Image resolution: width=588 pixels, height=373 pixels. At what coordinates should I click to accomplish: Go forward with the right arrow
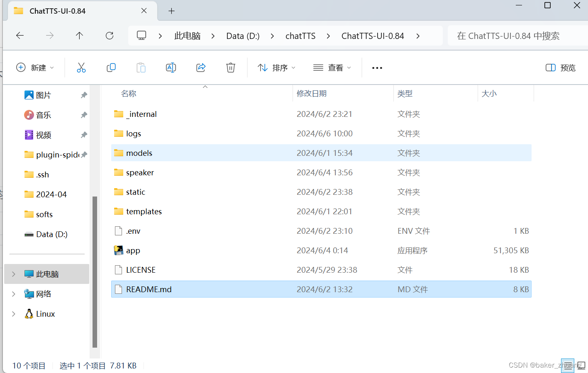pyautogui.click(x=50, y=36)
